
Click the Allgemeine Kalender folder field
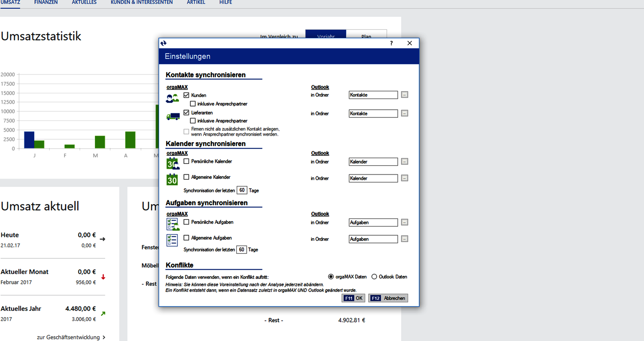(373, 178)
